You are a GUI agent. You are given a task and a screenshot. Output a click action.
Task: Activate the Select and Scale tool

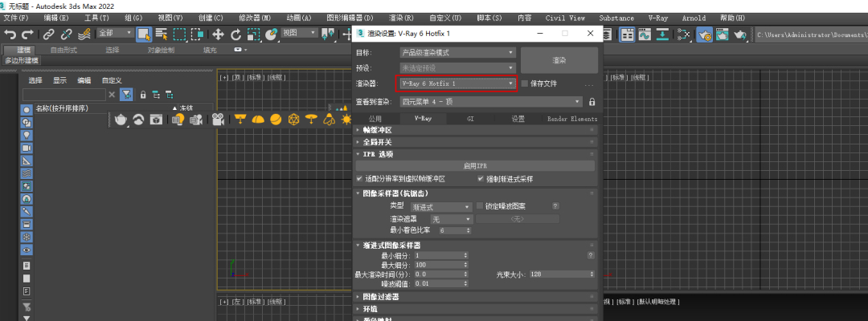coord(253,35)
